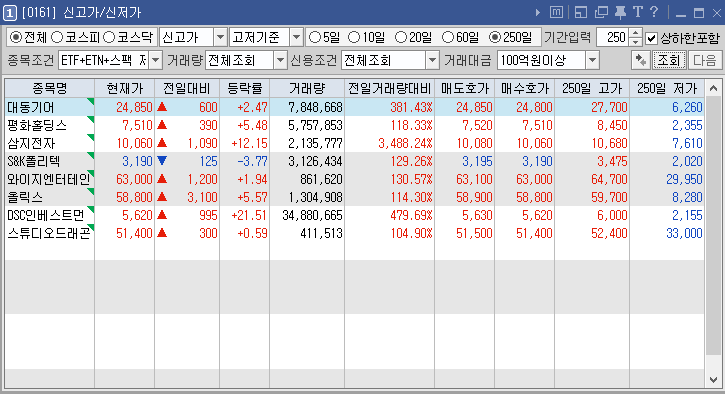Open the 거래량 전체조회 dropdown

(280, 60)
